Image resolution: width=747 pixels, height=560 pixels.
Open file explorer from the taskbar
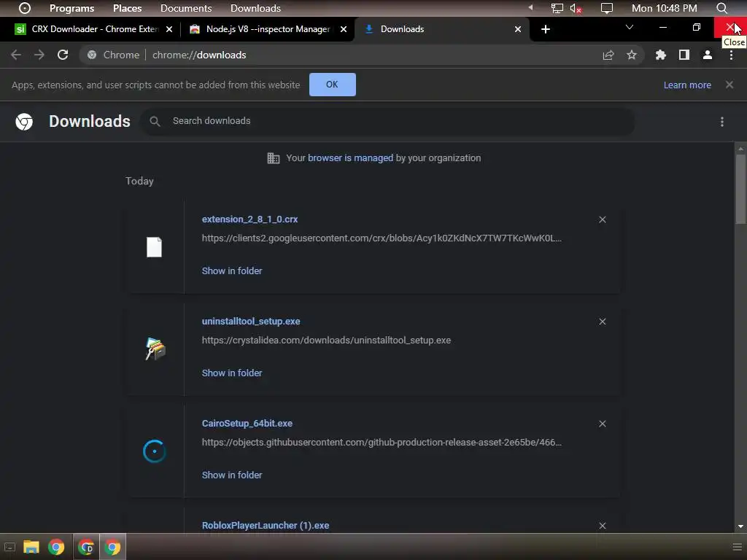pos(31,547)
